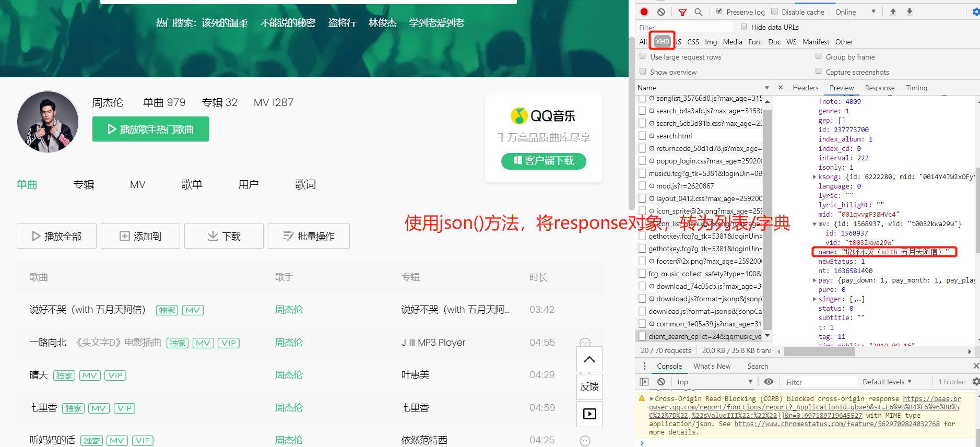Switch to the Response tab
This screenshot has height=447, width=980.
click(x=879, y=88)
